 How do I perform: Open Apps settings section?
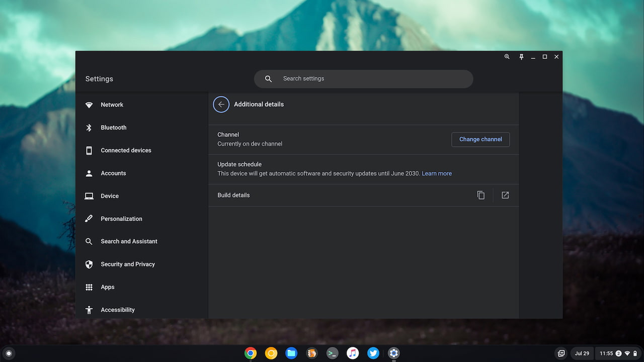[108, 287]
